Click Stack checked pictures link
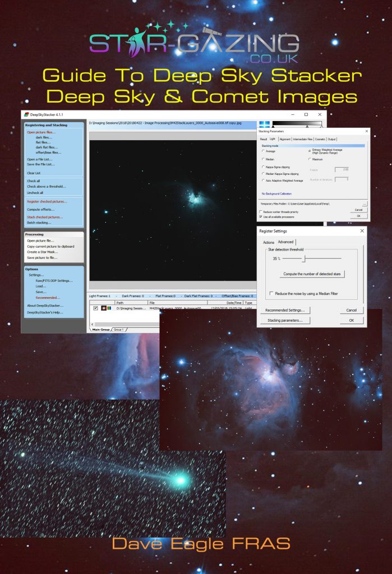The image size is (392, 574). point(45,217)
